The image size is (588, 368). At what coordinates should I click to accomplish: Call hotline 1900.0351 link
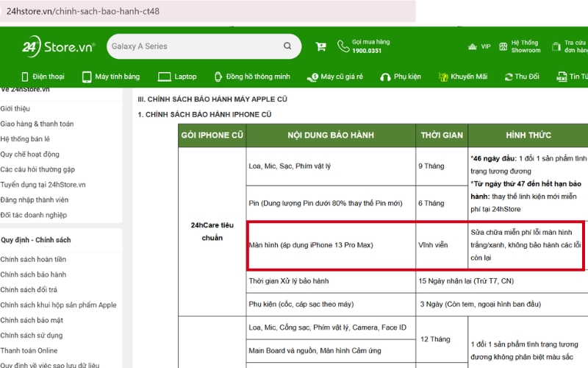367,51
